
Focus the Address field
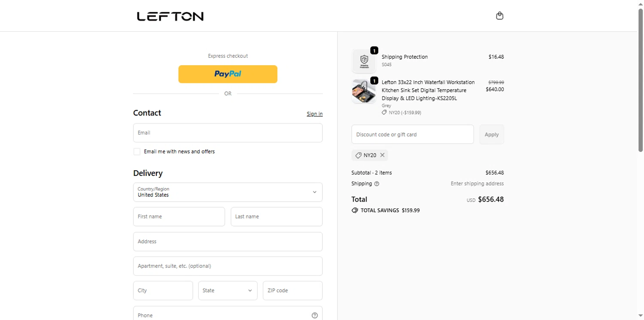228,242
